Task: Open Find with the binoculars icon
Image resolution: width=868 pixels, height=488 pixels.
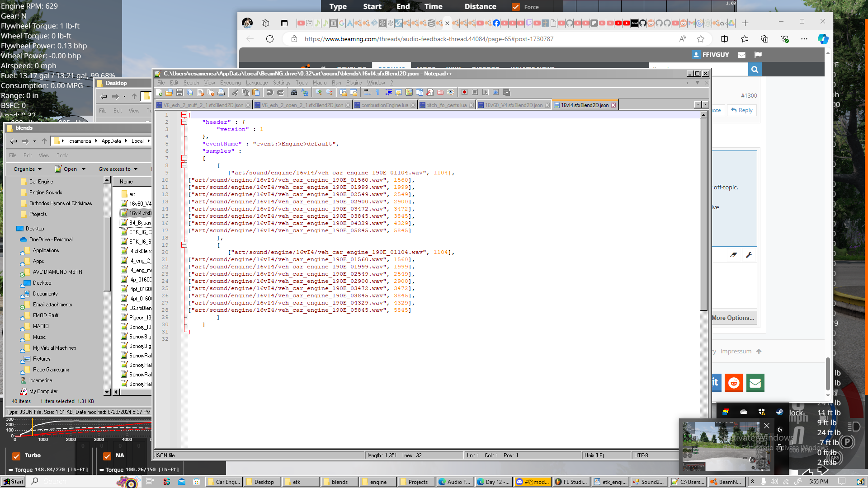Action: click(x=294, y=92)
